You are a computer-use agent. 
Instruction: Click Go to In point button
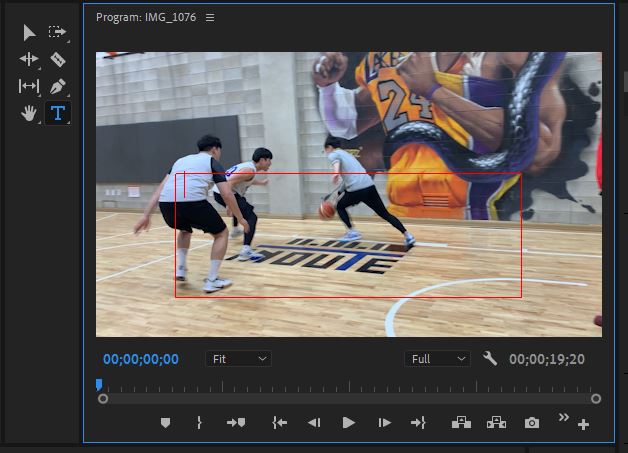(x=280, y=423)
